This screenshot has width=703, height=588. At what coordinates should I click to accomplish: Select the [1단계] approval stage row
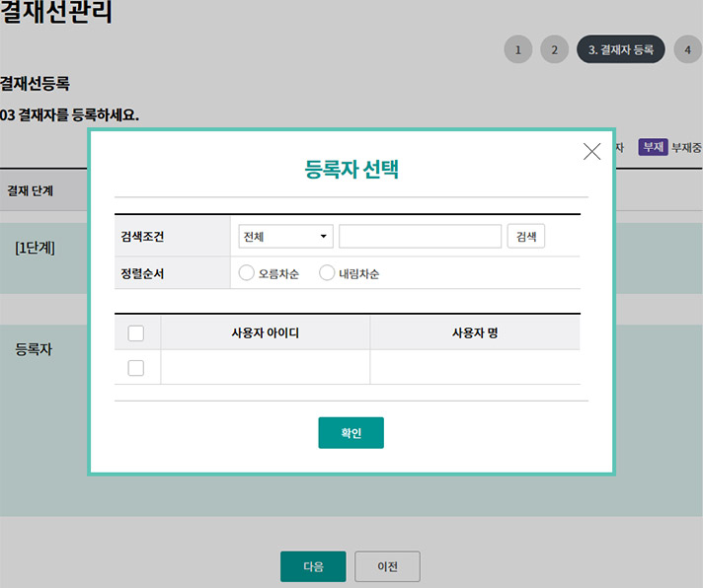[35, 248]
